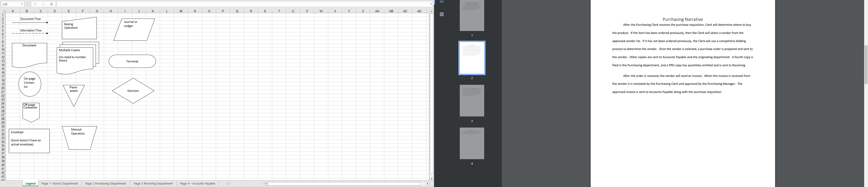
Task: Select column L header
Action: pos(167,11)
